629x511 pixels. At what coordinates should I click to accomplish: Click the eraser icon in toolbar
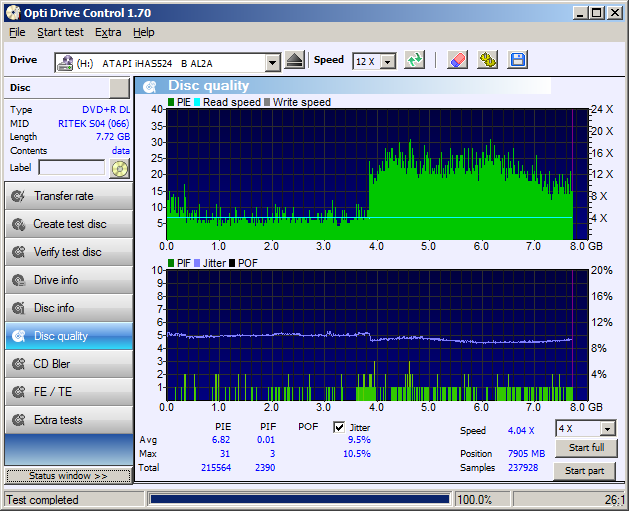tap(458, 61)
